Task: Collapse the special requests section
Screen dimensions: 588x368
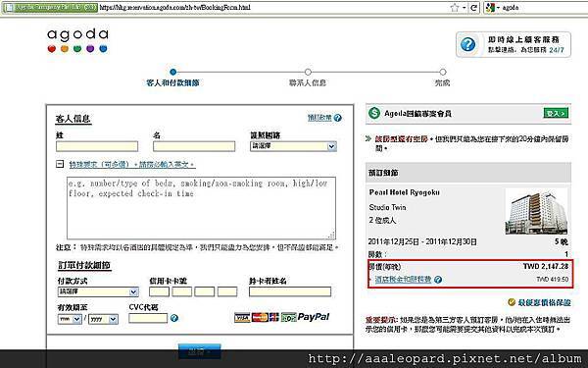Action: (60, 164)
